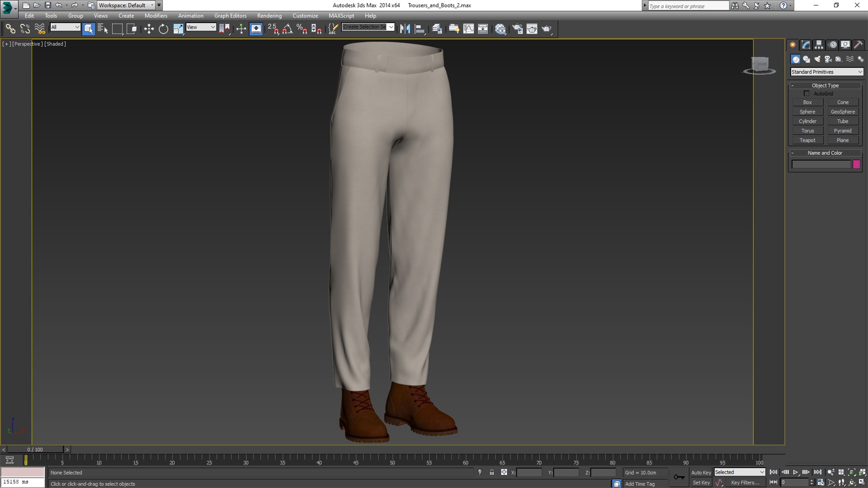Click the Mirror tool icon
Viewport: 868px width, 488px height.
point(405,29)
